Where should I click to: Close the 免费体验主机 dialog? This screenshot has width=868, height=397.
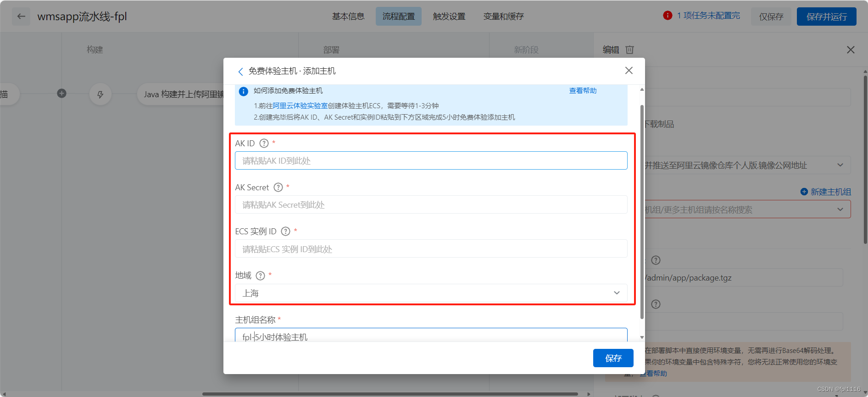point(629,71)
